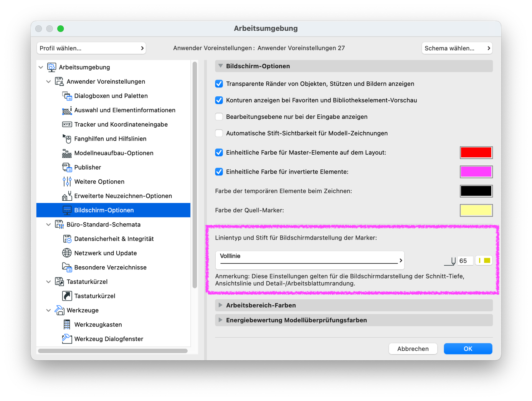The width and height of the screenshot is (532, 401).
Task: Collapse the Werkzeuge tree node
Action: click(49, 310)
